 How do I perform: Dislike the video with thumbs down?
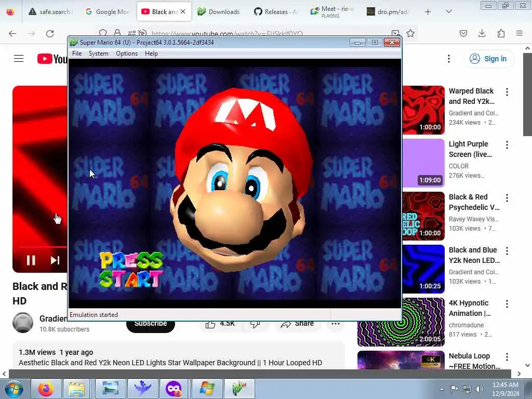255,325
